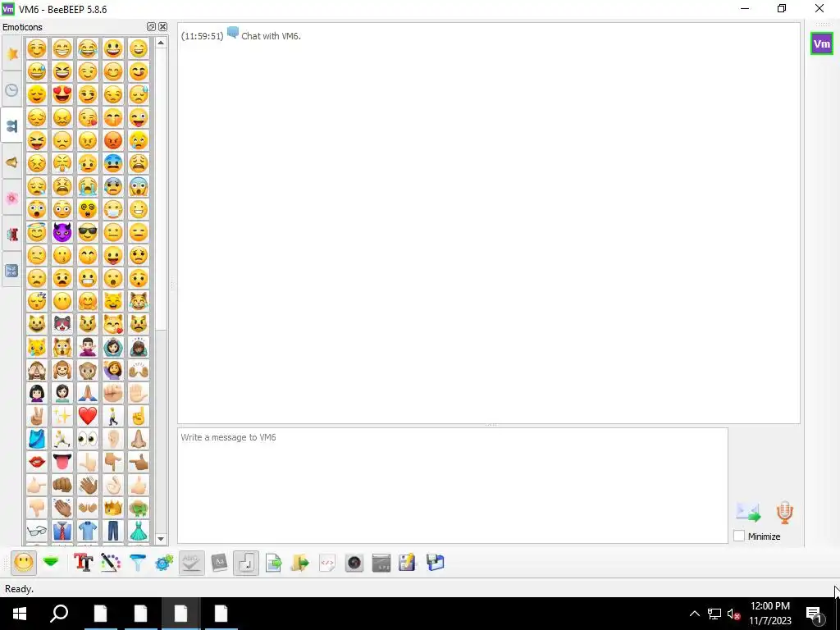Close the Emoticons panel
840x630 pixels.
(x=163, y=27)
